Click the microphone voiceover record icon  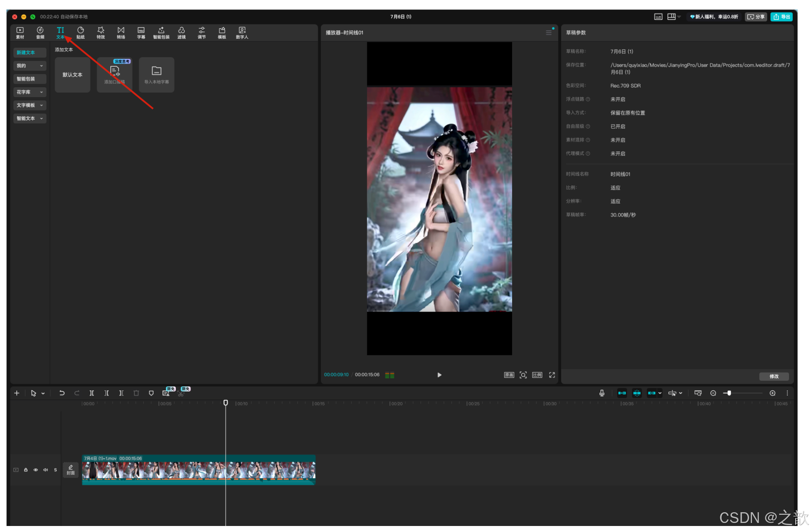(x=602, y=393)
